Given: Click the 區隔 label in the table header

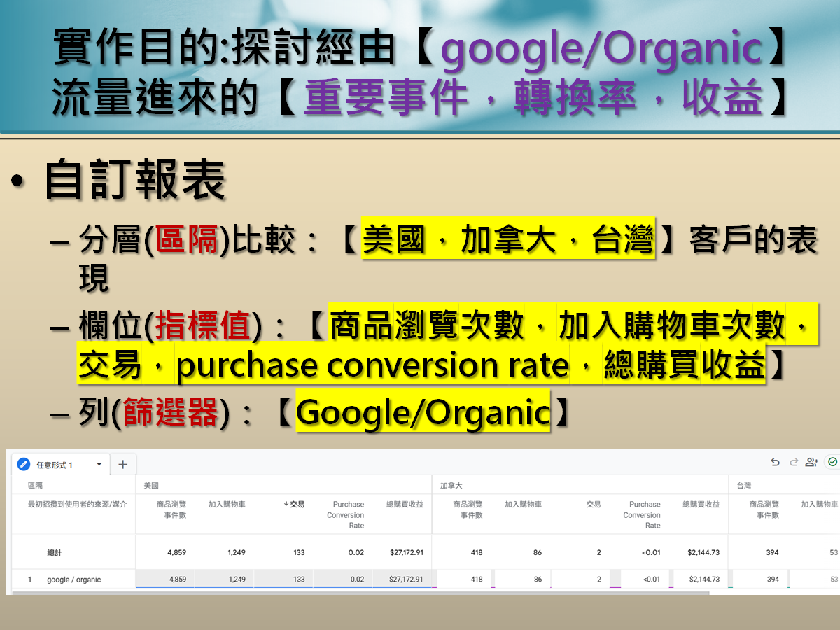Looking at the screenshot, I should click(35, 485).
